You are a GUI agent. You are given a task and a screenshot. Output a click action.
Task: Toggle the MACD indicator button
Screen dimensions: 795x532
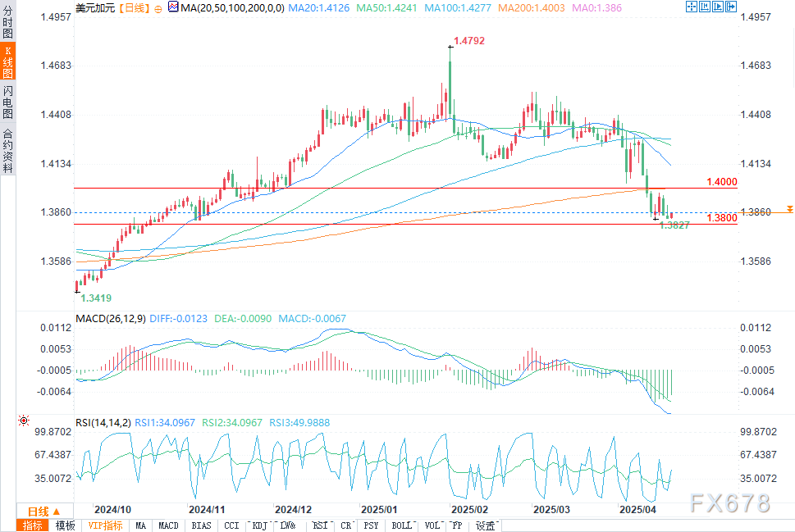click(168, 525)
